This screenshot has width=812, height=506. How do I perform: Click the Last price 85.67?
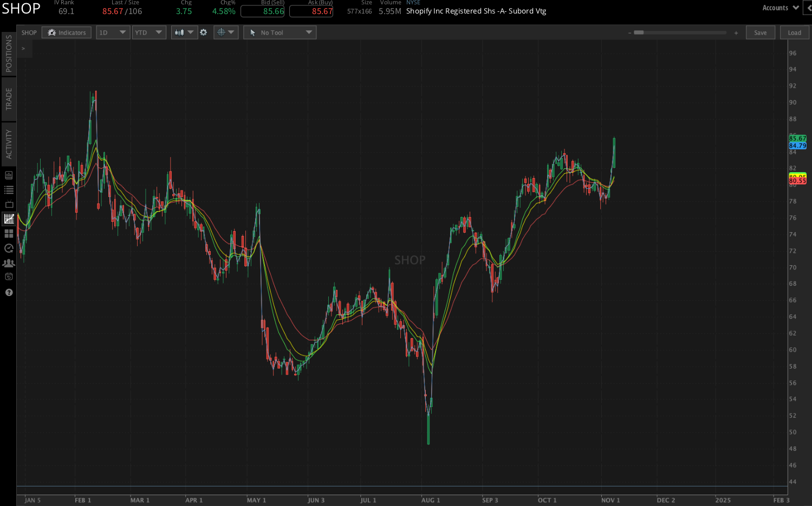113,11
